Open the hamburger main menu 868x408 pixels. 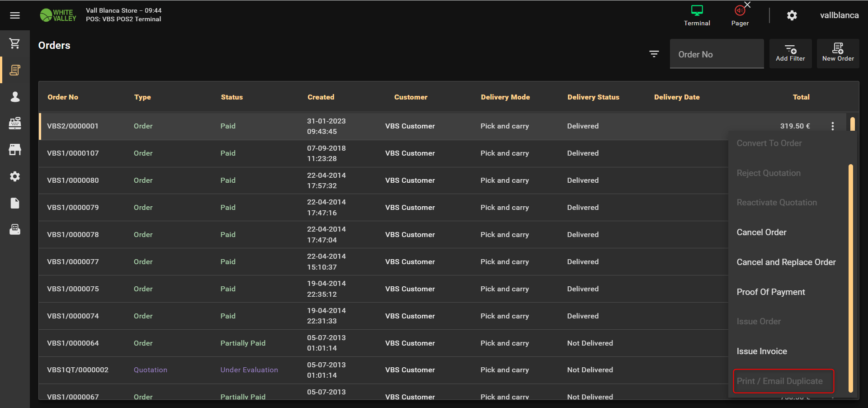[15, 15]
